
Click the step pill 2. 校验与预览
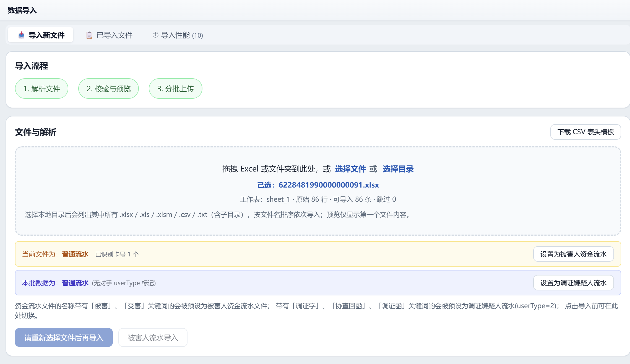pos(108,89)
